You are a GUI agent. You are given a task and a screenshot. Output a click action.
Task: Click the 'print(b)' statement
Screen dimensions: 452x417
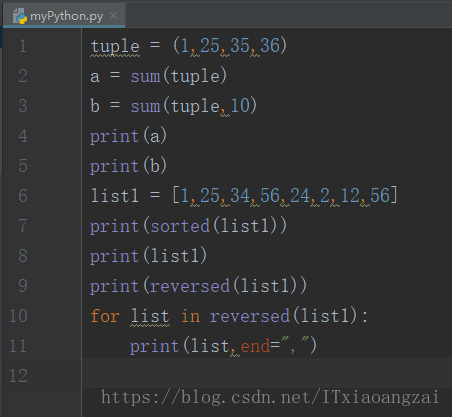click(128, 166)
